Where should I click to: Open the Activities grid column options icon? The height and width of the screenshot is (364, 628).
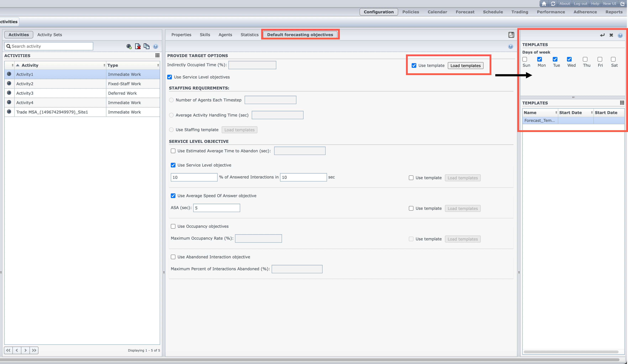(x=157, y=55)
